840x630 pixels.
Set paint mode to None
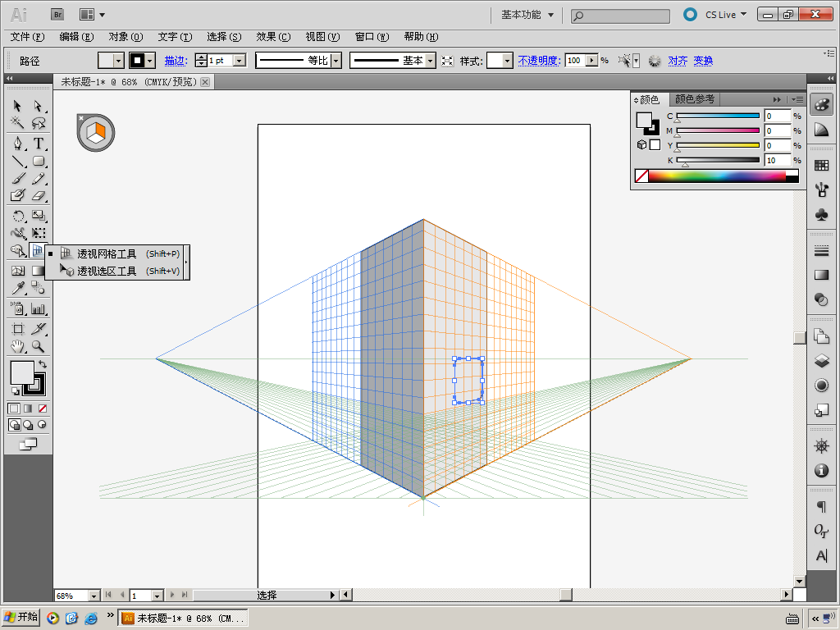42,408
